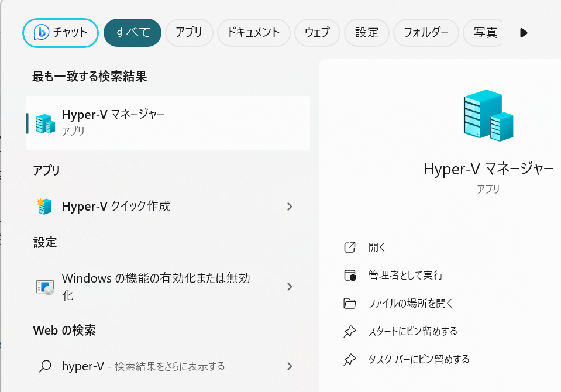561x392 pixels.
Task: Select the hyper-V web search result
Action: [168, 366]
